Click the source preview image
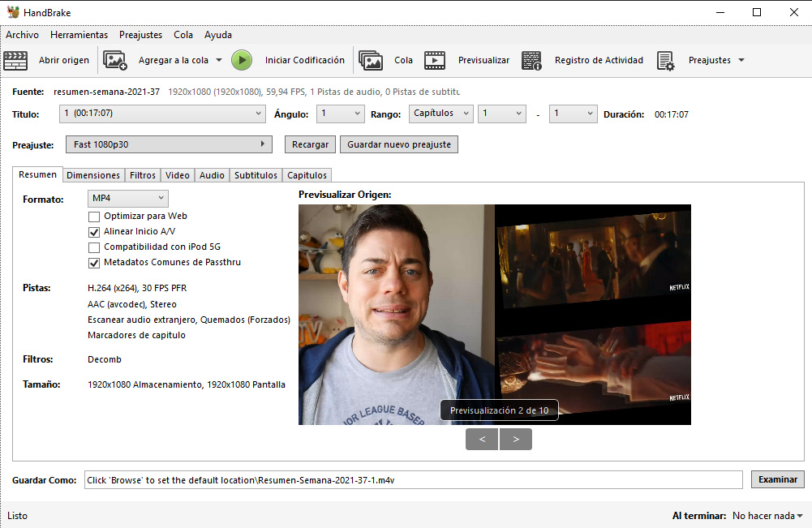The image size is (812, 528). (495, 315)
